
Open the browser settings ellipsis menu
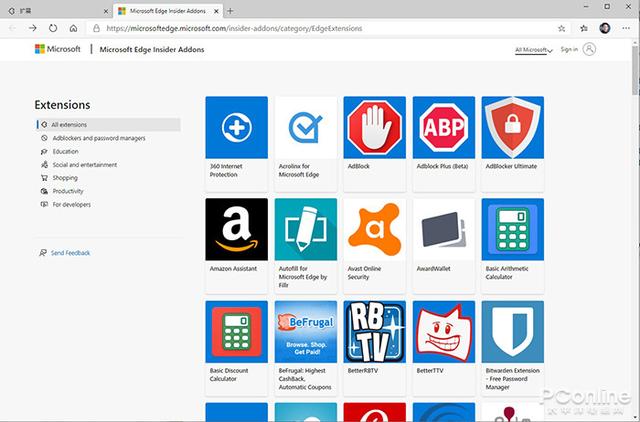tap(626, 28)
